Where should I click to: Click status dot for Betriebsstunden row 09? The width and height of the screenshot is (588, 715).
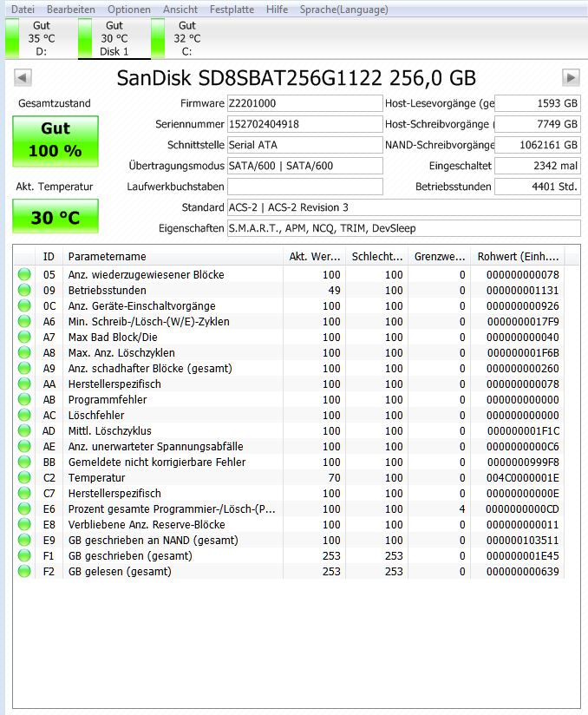point(24,290)
